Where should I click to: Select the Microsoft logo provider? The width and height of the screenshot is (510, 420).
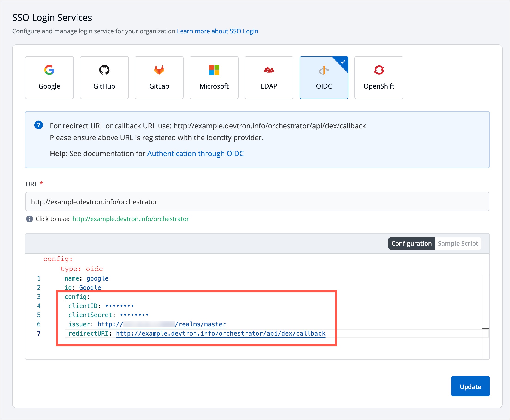(x=214, y=70)
